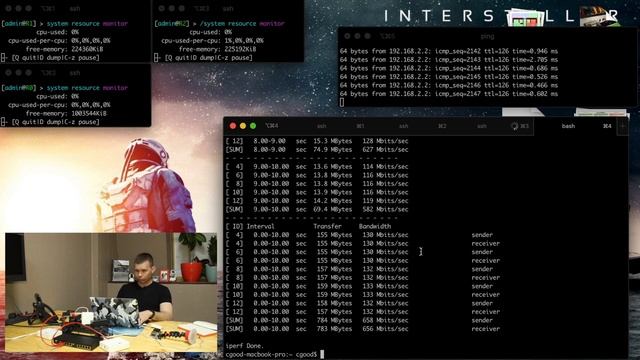Click the [admin@R2] /system resource monitor prompt
This screenshot has height=360, width=640.
click(x=219, y=24)
